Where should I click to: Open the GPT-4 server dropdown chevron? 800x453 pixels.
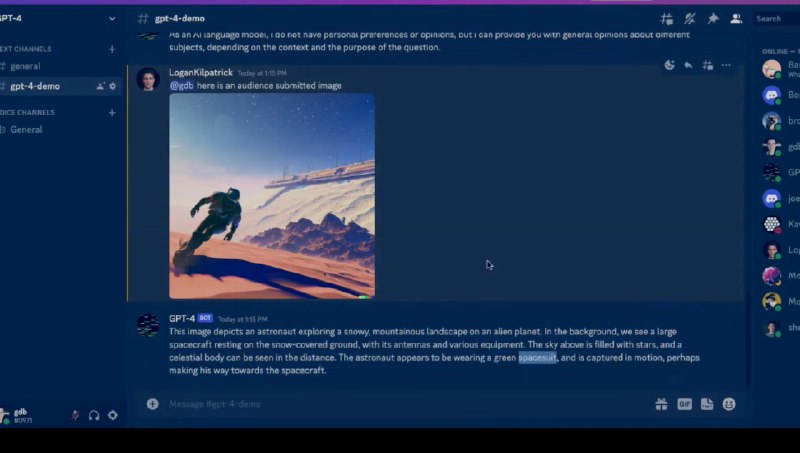coord(112,18)
